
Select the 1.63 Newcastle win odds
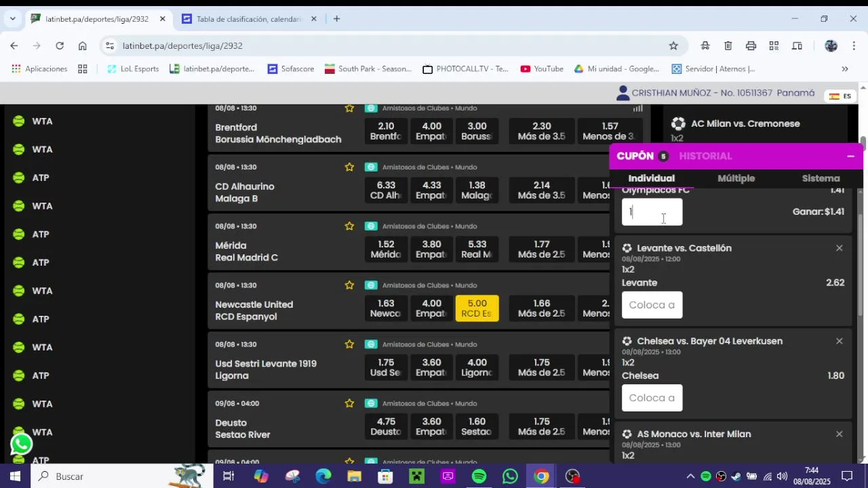(386, 308)
